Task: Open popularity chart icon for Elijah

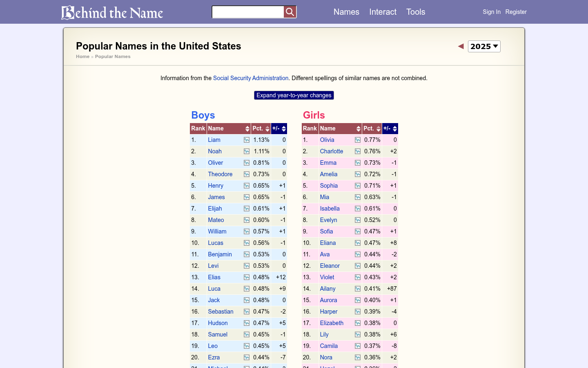Action: click(247, 209)
